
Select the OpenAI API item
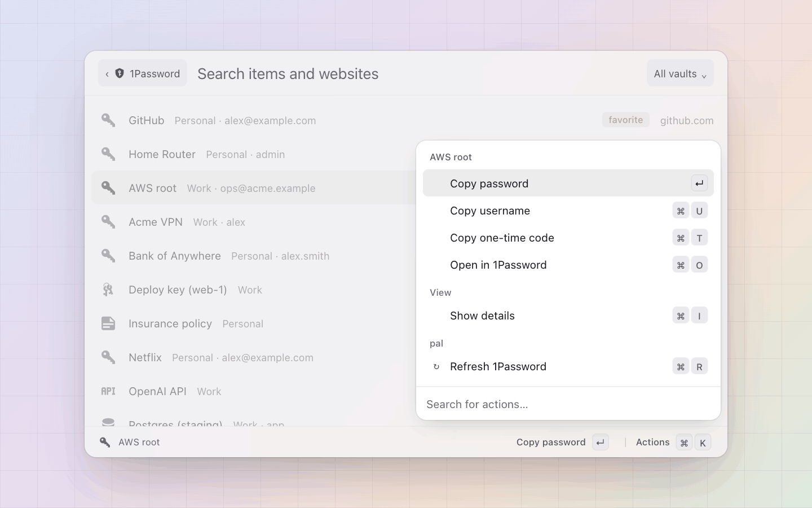click(x=254, y=391)
